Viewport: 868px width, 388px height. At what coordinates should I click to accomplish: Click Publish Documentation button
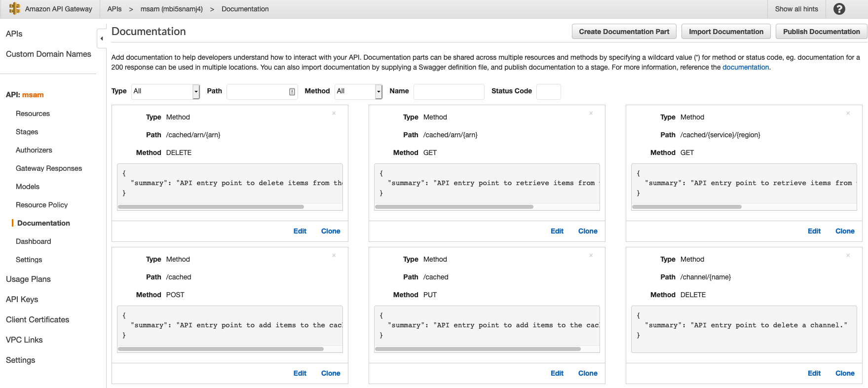pyautogui.click(x=822, y=32)
